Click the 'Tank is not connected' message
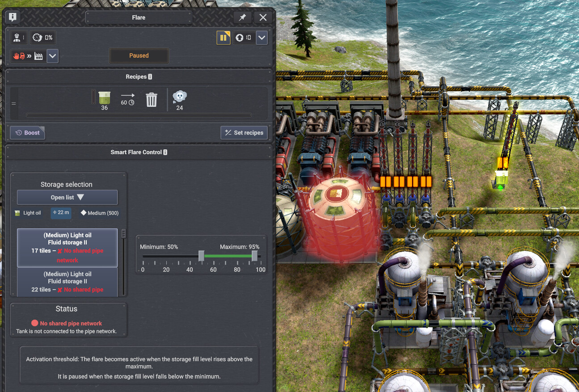This screenshot has height=392, width=579. [67, 331]
